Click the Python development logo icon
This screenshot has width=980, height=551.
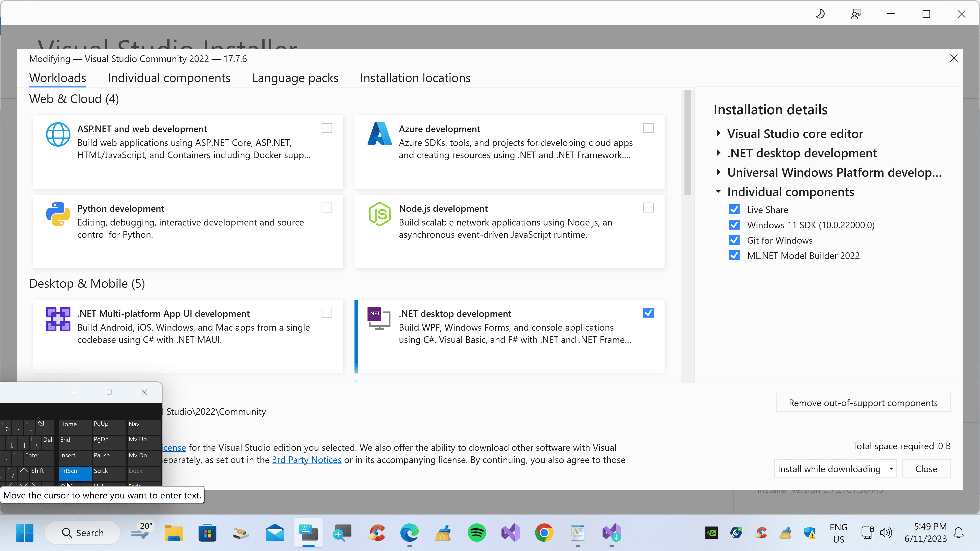[x=58, y=214]
